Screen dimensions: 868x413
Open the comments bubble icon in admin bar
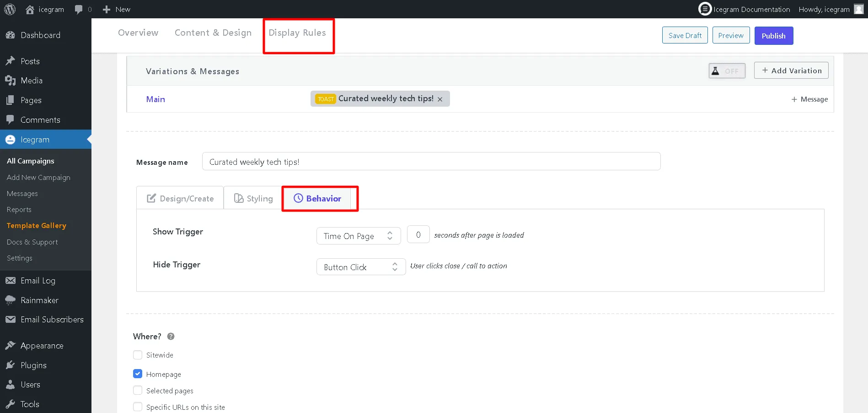[x=79, y=10]
